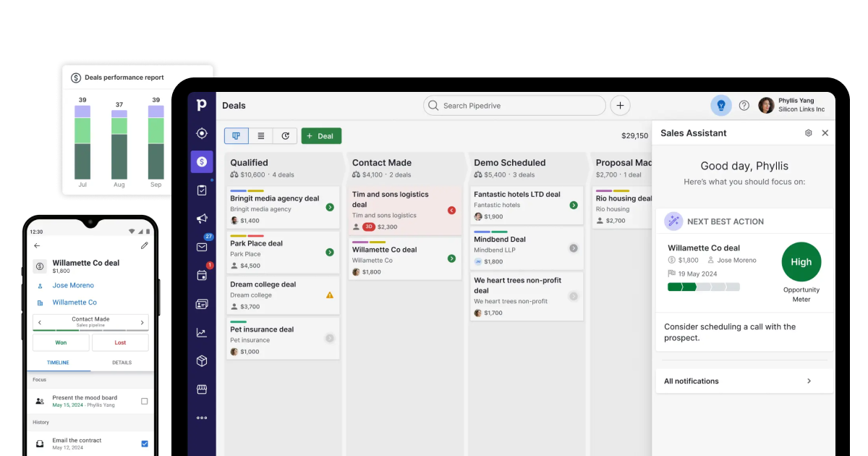Click back arrow in mobile app
The width and height of the screenshot is (868, 456).
[x=38, y=246]
